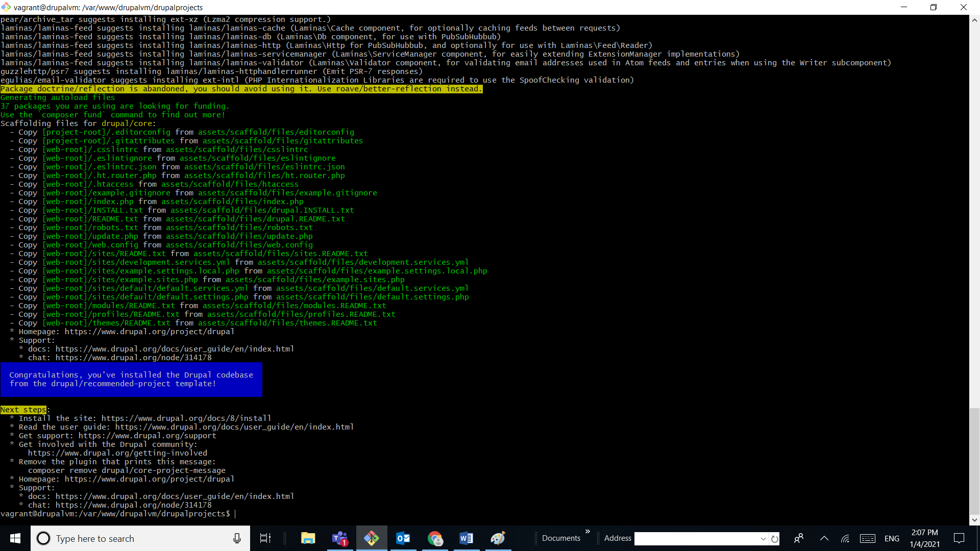Open Microsoft Teams from taskbar

pyautogui.click(x=340, y=538)
